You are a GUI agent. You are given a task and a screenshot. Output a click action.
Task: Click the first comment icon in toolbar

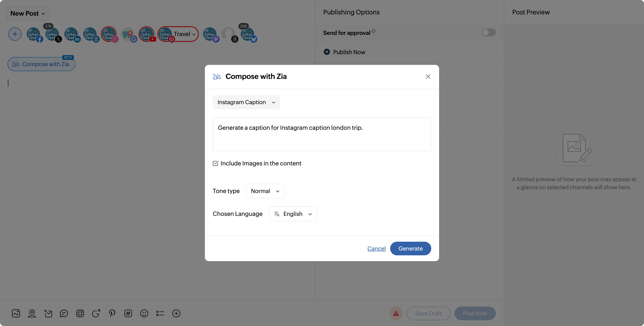point(64,313)
